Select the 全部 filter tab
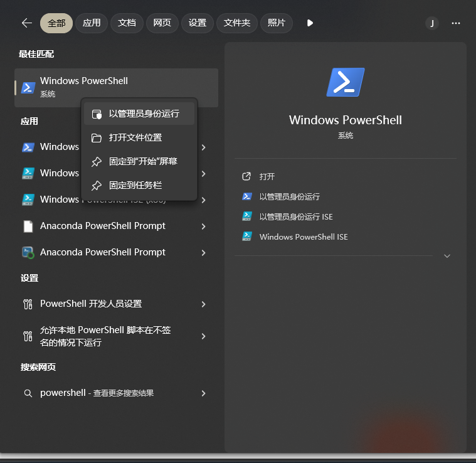 [56, 23]
